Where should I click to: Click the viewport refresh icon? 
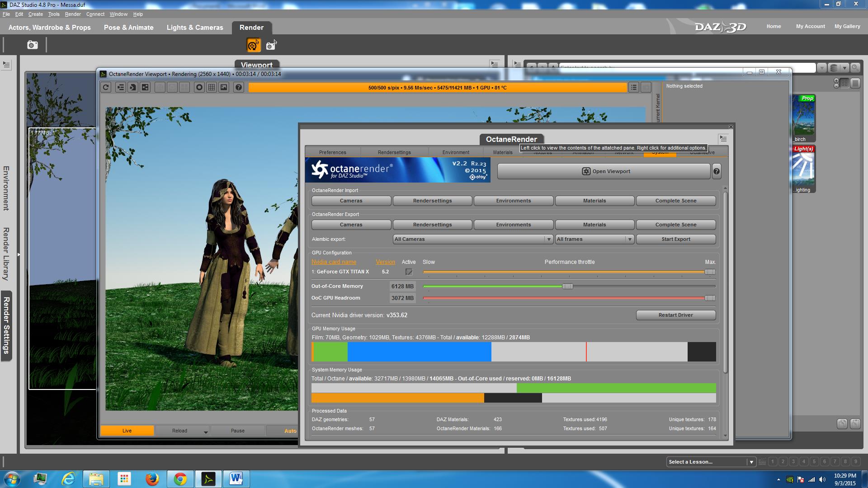106,88
